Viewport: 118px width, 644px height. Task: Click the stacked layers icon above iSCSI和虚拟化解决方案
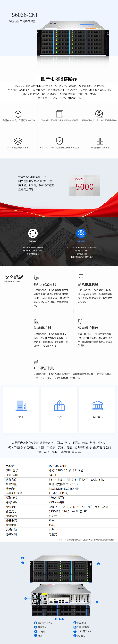coord(18,141)
